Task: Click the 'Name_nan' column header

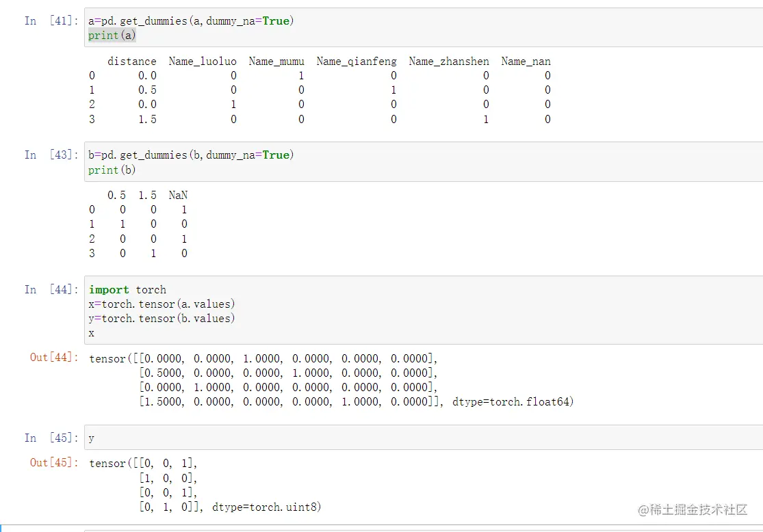Action: point(526,62)
